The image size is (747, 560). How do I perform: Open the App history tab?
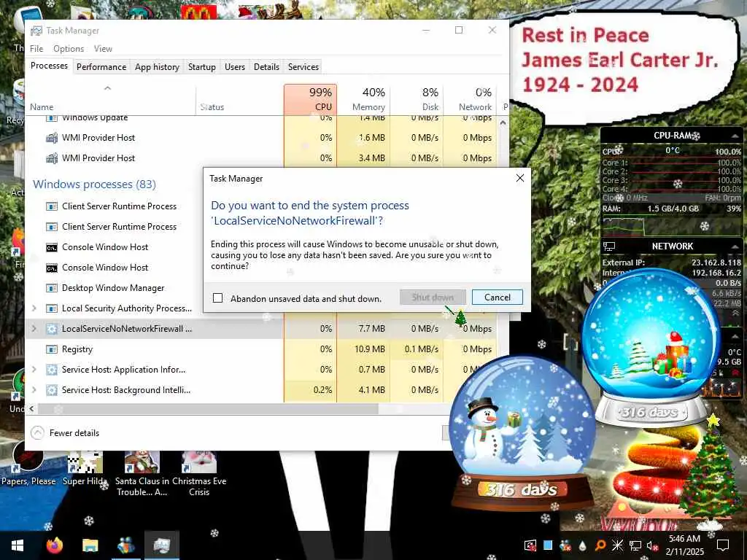tap(157, 66)
